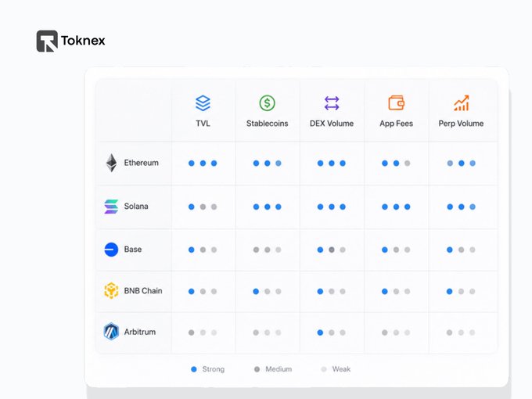532x399 pixels.
Task: Click the Perp Volume chart icon
Action: coord(461,102)
